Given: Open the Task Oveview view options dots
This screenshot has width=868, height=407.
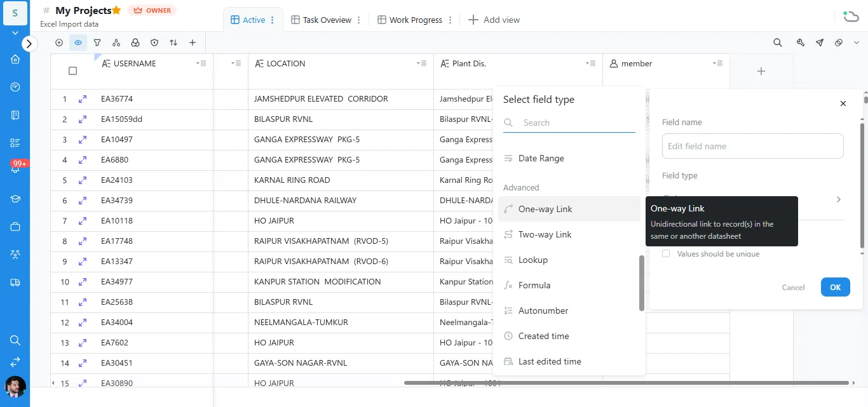Looking at the screenshot, I should coord(359,20).
